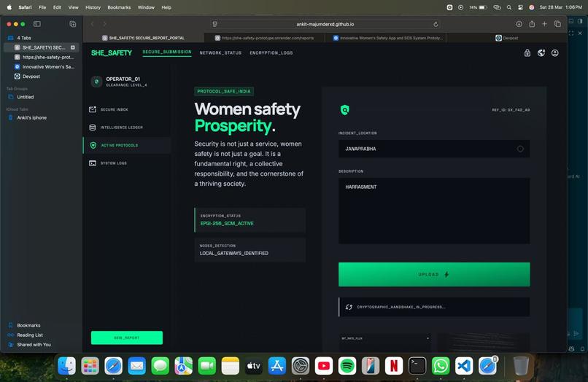Open Finder from the Dock

coord(66,365)
